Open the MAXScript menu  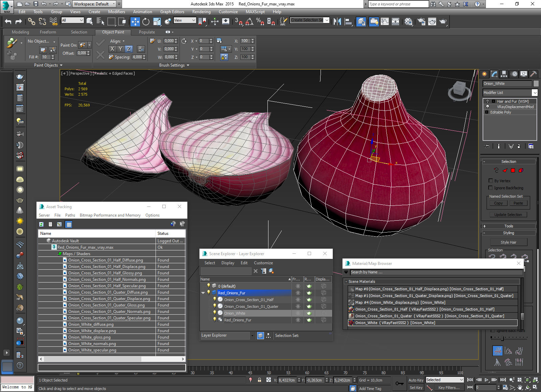(255, 11)
